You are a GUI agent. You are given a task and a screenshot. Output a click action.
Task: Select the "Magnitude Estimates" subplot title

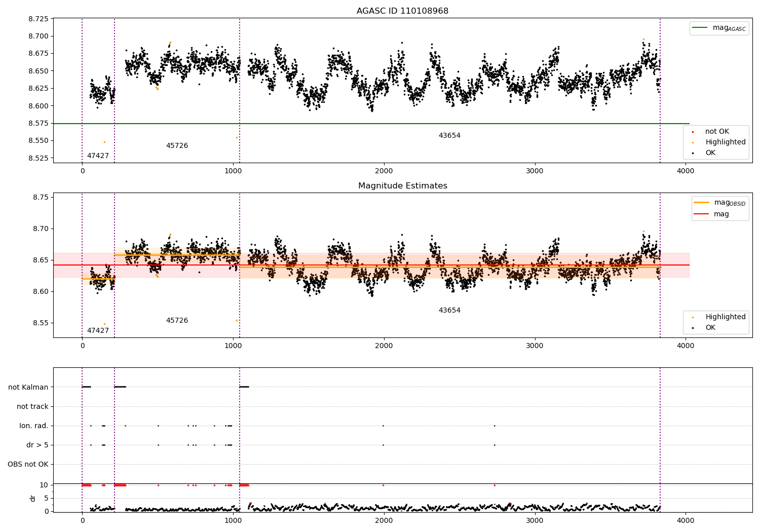(402, 186)
